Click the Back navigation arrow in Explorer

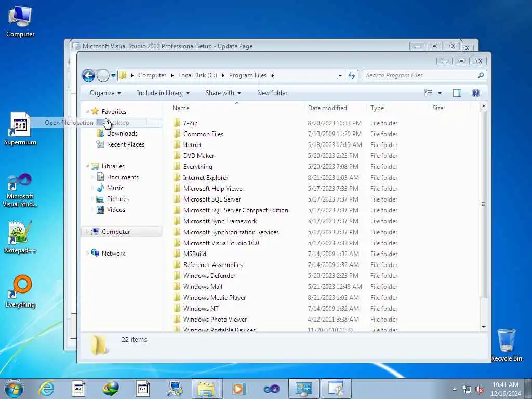[88, 75]
